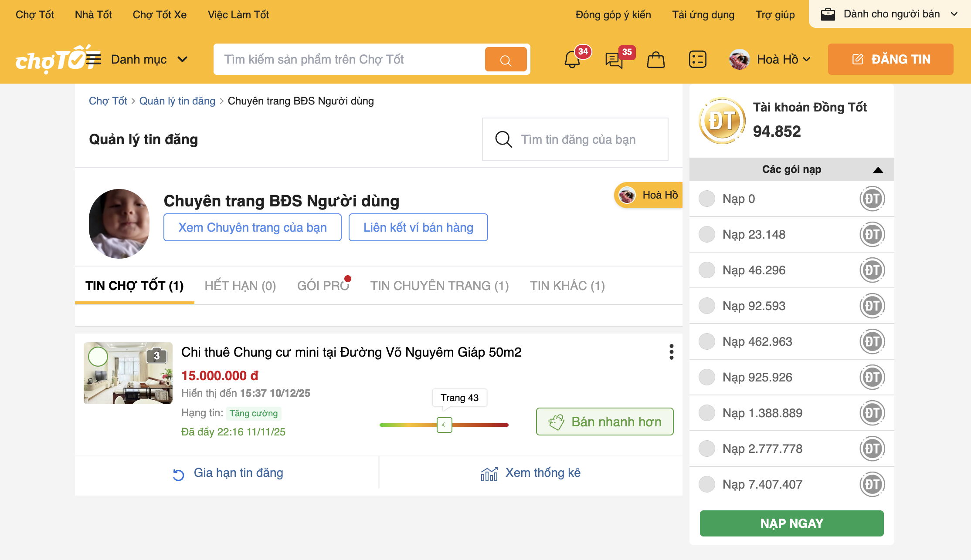Click the listing management icon in header

(x=697, y=59)
